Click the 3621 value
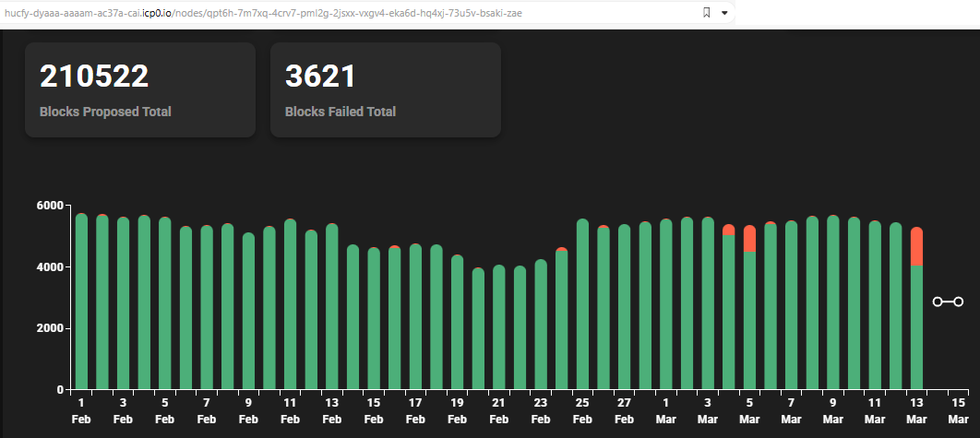This screenshot has width=980, height=438. 320,77
